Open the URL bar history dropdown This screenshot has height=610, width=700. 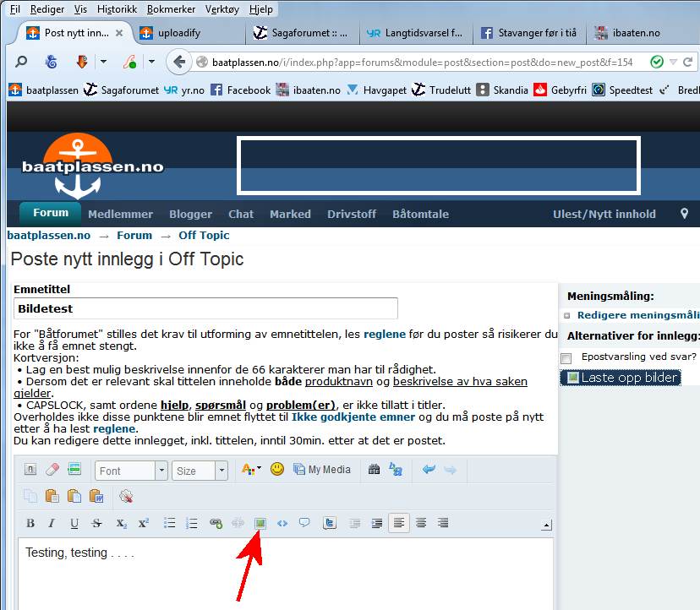click(x=673, y=62)
